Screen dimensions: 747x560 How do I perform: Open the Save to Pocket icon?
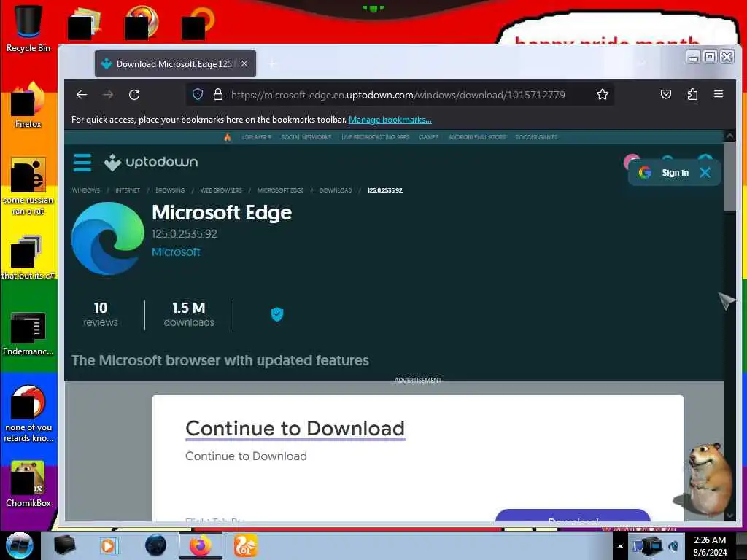666,94
